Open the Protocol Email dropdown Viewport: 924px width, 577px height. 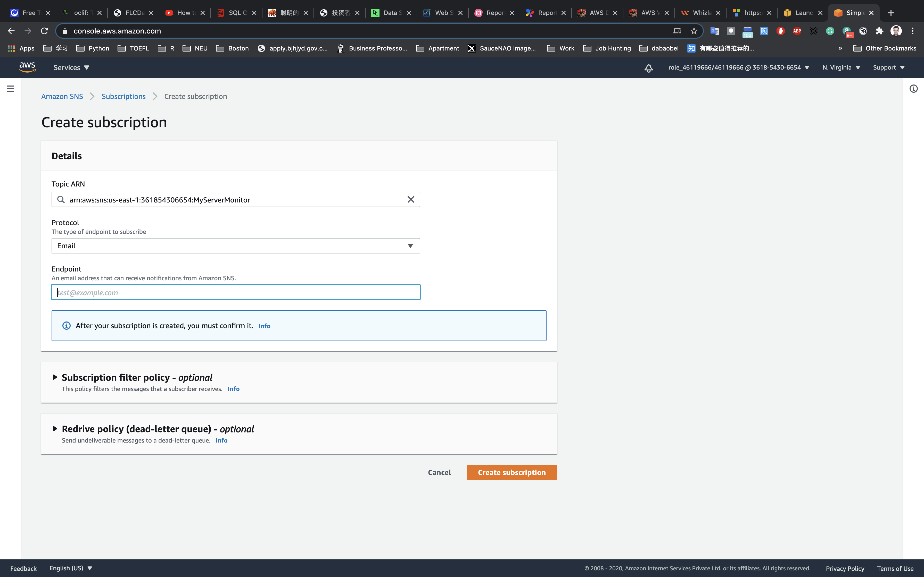coord(236,246)
